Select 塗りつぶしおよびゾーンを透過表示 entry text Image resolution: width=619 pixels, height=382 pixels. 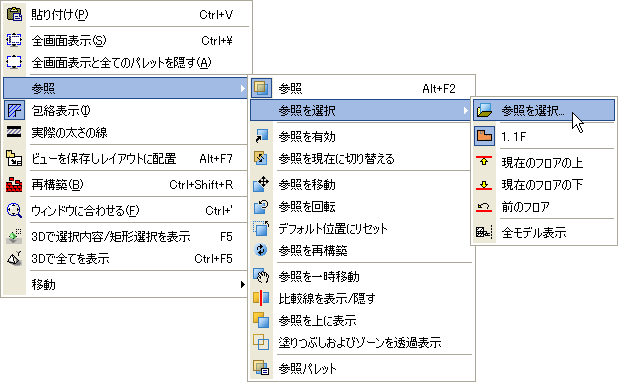[360, 342]
